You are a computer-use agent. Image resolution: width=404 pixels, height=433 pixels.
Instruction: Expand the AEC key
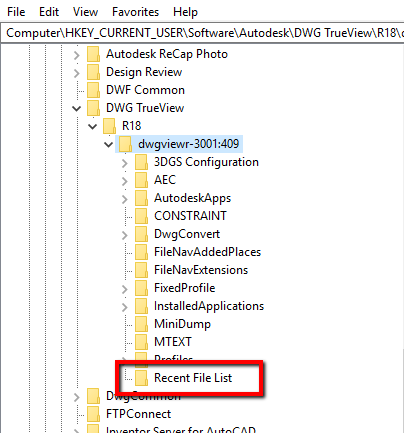tap(125, 181)
